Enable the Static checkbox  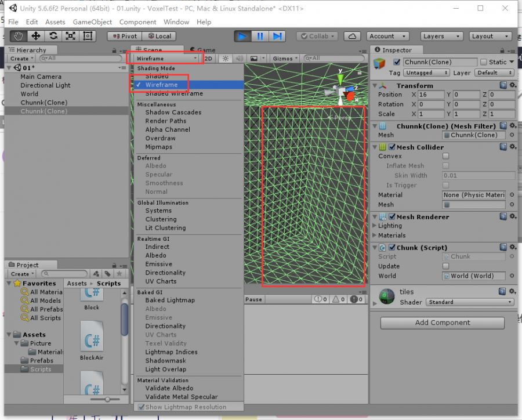click(484, 62)
